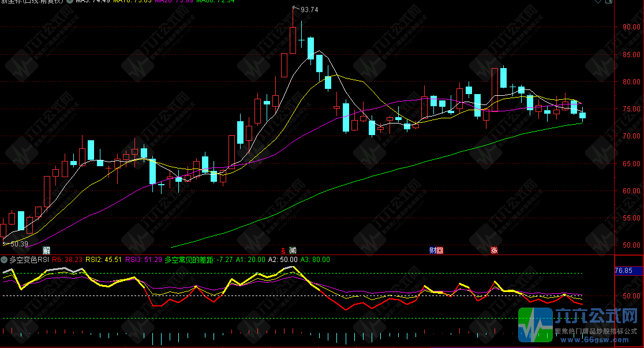Select the 多空变色RSI indicator name

[x=29, y=260]
